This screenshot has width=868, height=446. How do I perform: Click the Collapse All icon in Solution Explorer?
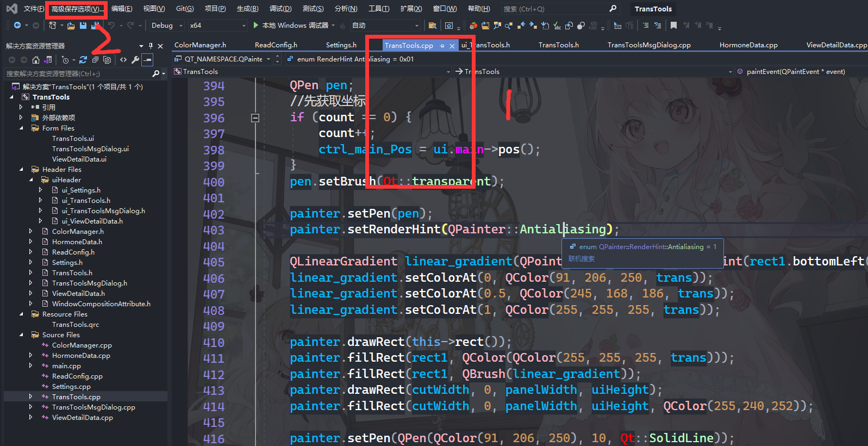[x=95, y=60]
